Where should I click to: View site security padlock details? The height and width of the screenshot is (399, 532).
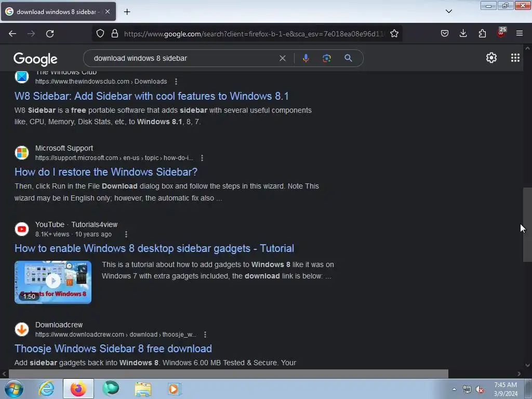[x=115, y=34]
